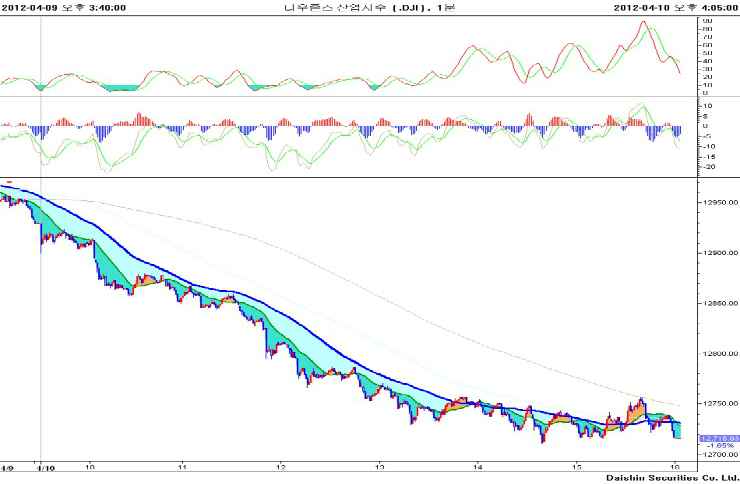Click the 12950.00 price axis label
The width and height of the screenshot is (740, 484).
coord(719,202)
